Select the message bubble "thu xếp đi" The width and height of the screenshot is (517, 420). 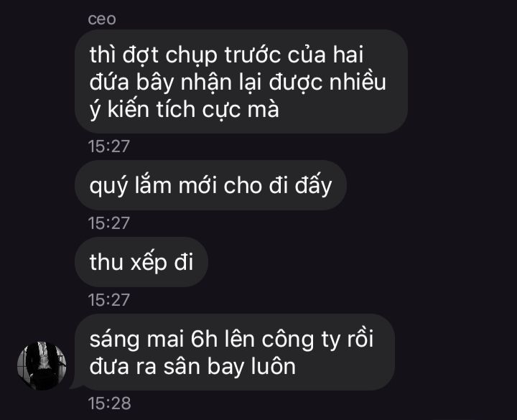coord(141,262)
